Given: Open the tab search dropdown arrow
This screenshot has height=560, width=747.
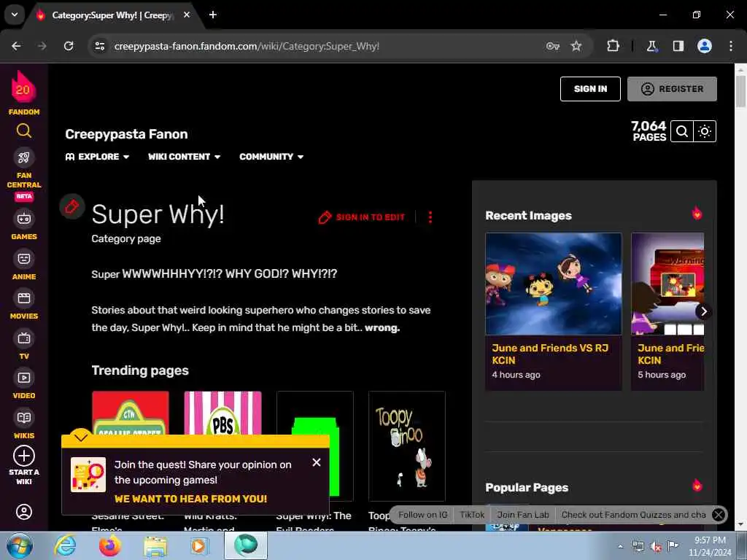Looking at the screenshot, I should [15, 15].
